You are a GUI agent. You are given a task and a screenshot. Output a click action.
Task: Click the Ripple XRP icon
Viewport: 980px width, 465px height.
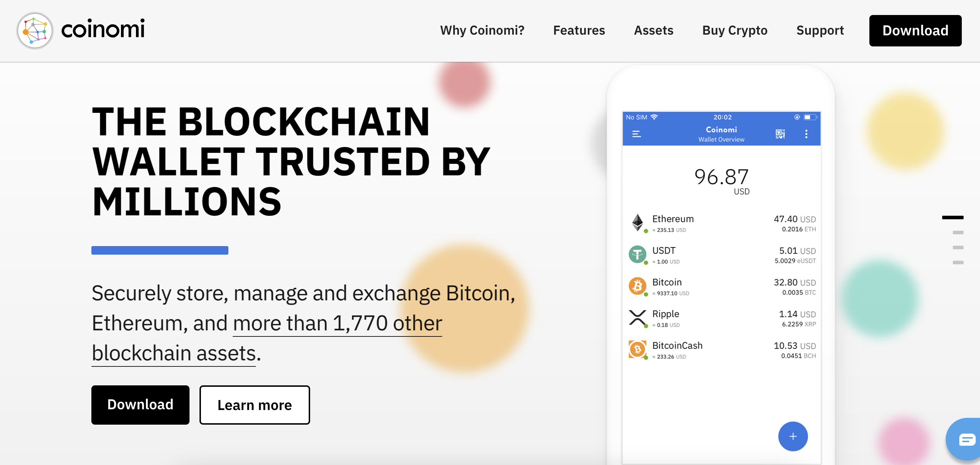638,317
